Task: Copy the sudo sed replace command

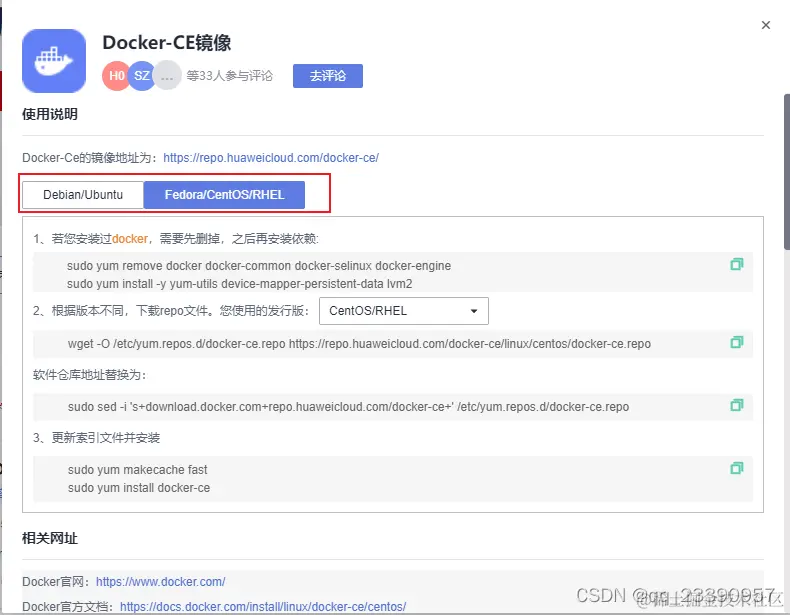Action: point(737,405)
